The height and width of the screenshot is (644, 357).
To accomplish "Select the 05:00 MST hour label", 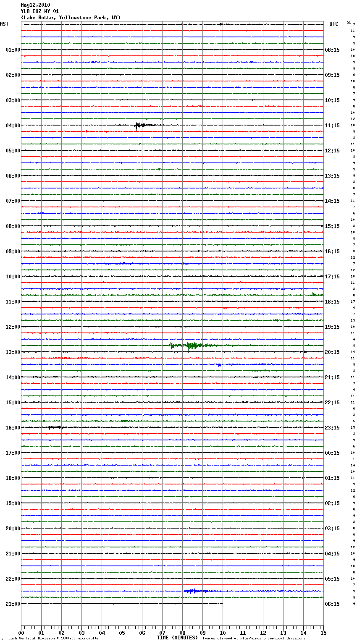I will click(x=13, y=151).
